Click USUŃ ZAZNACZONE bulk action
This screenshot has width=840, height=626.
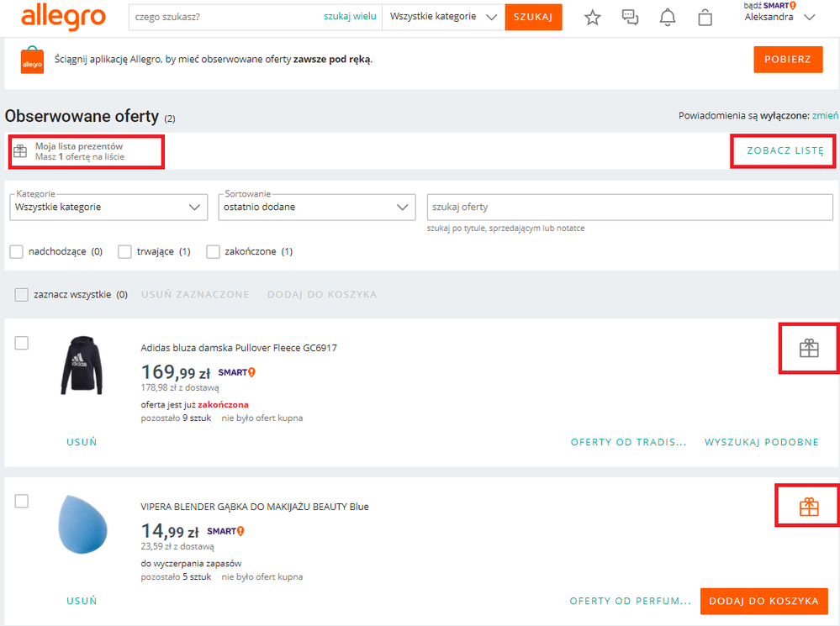point(196,295)
